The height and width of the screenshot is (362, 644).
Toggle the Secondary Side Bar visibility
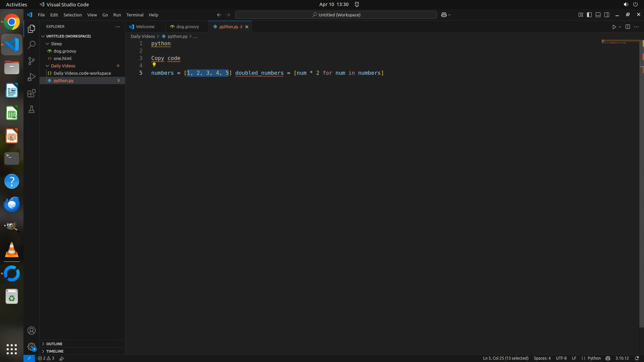point(607,15)
